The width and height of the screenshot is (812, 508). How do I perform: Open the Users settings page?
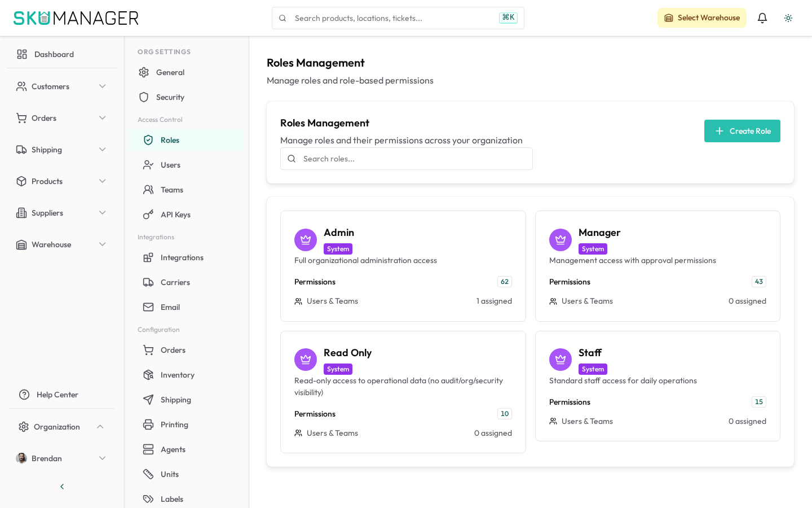(186, 165)
